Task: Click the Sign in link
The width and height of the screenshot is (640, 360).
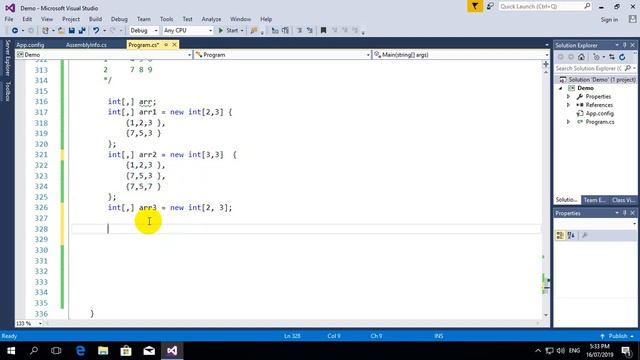Action: (609, 20)
